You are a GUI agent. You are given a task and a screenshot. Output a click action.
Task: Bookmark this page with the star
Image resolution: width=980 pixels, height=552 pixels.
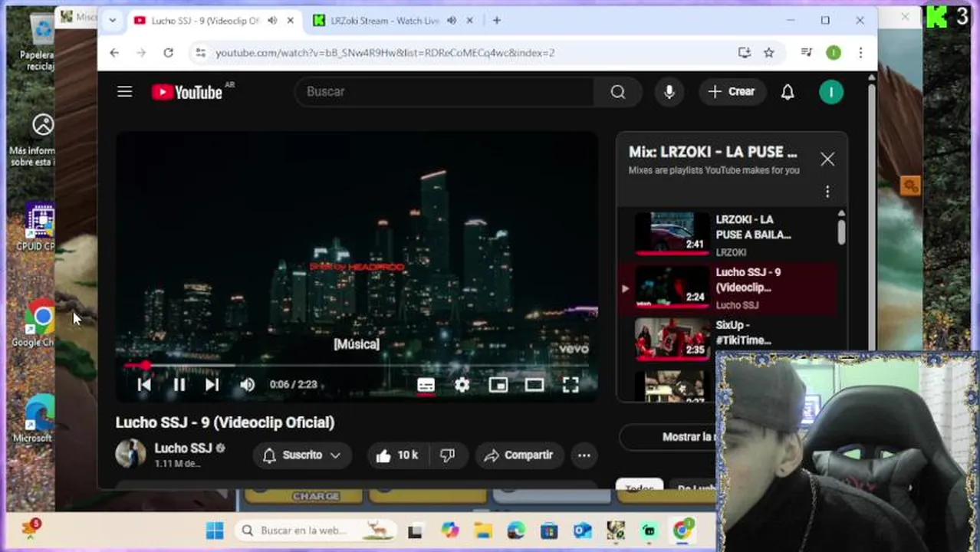(x=768, y=53)
